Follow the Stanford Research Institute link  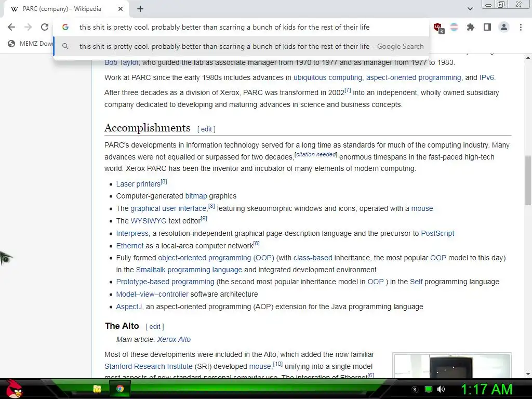(148, 366)
